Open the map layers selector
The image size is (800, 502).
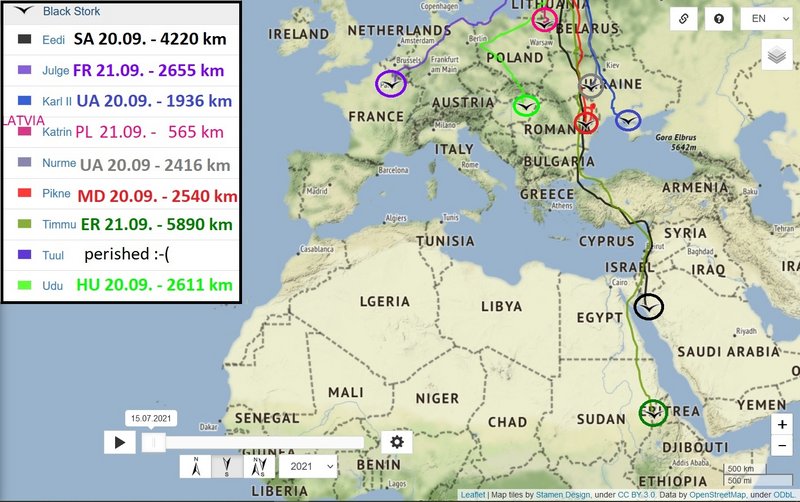777,55
